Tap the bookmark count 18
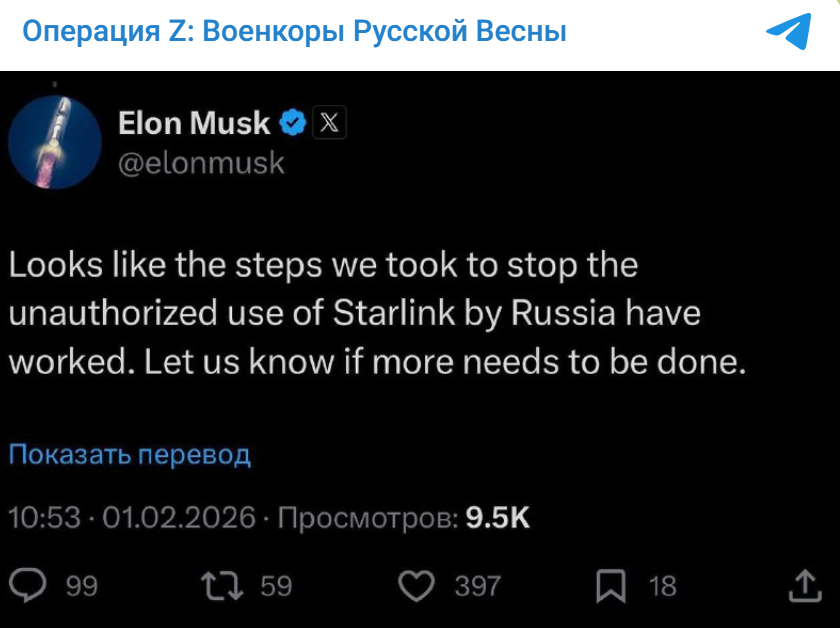The image size is (840, 628). [x=662, y=587]
